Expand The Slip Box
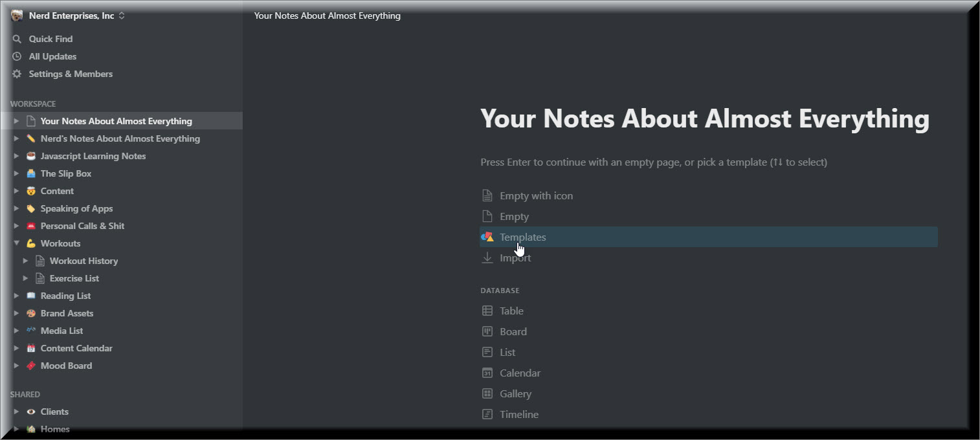Screen dimensions: 980x440 coord(17,173)
